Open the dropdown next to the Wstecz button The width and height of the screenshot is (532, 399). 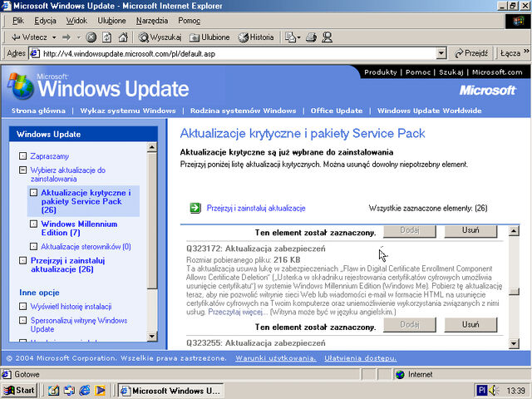(54, 37)
